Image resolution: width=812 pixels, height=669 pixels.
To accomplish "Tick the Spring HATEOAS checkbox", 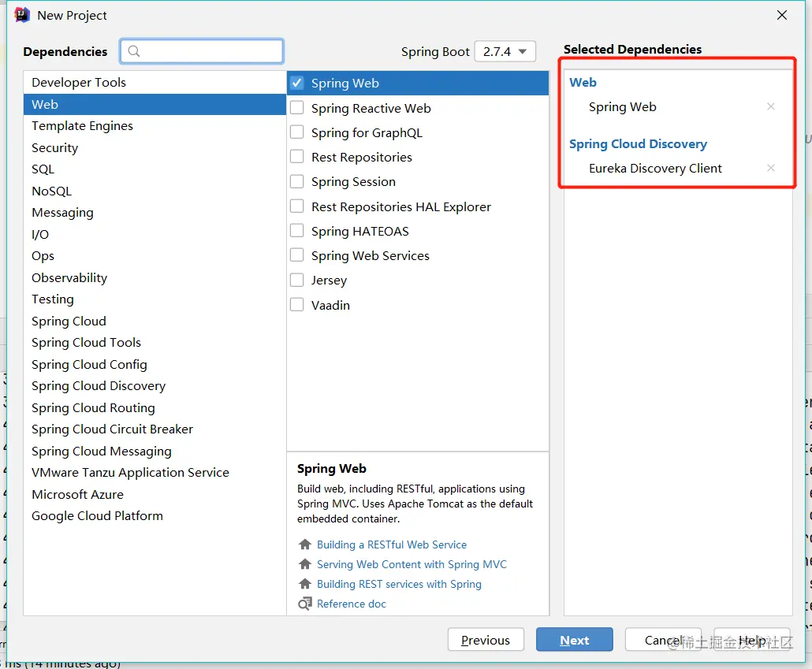I will (296, 231).
